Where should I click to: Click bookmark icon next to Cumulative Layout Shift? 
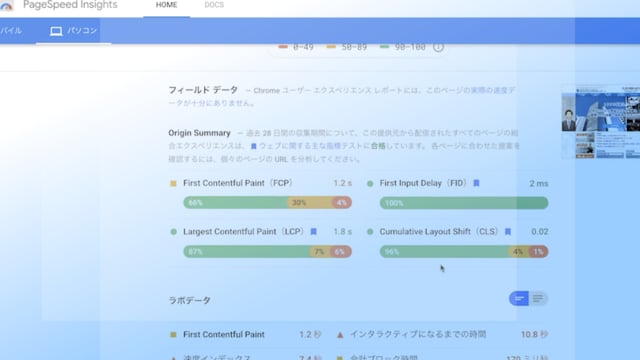pos(508,232)
